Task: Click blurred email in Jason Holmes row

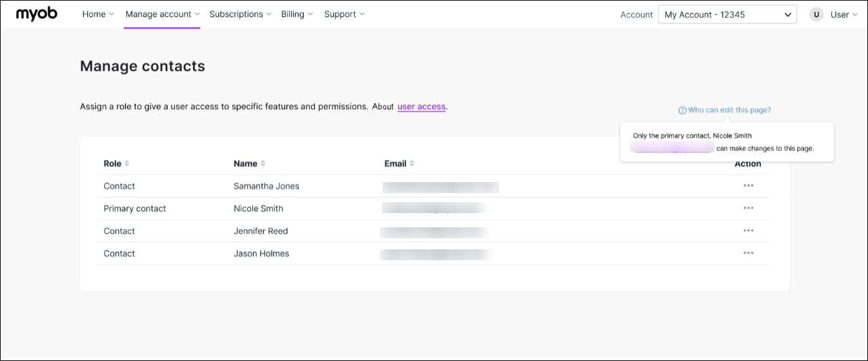Action: pyautogui.click(x=433, y=254)
